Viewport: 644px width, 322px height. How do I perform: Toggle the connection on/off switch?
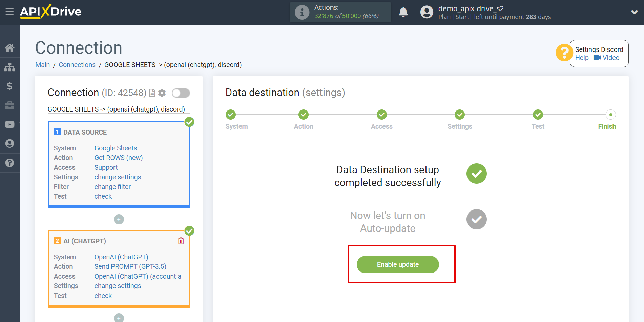[x=181, y=93]
